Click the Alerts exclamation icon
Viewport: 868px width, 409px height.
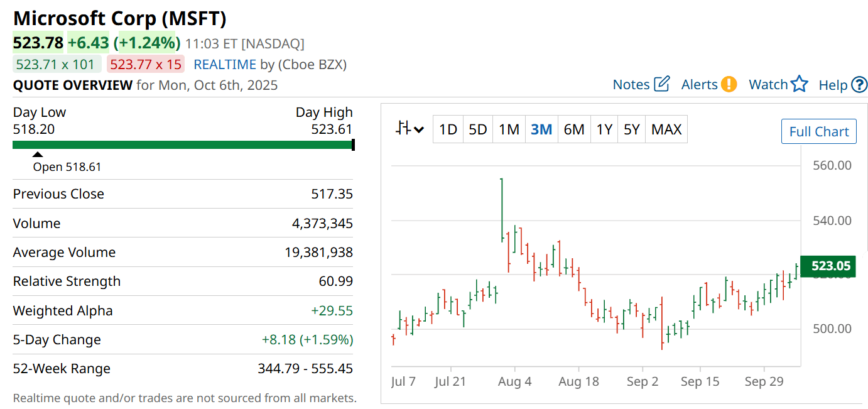pos(729,84)
